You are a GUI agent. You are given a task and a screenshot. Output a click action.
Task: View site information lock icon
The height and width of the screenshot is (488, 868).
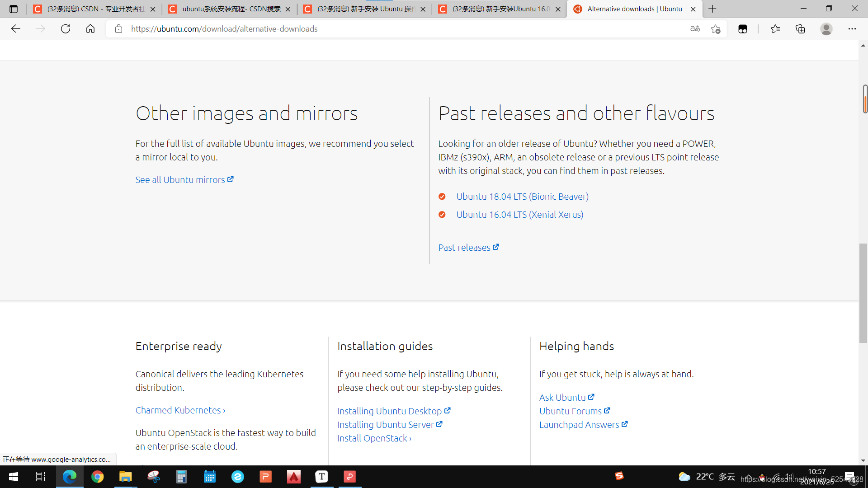[x=118, y=29]
